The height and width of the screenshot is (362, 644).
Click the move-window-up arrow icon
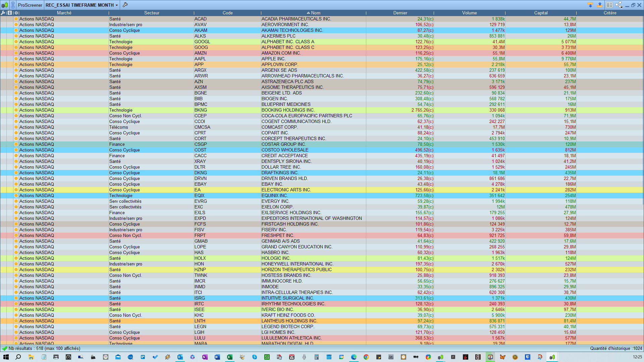pyautogui.click(x=599, y=5)
